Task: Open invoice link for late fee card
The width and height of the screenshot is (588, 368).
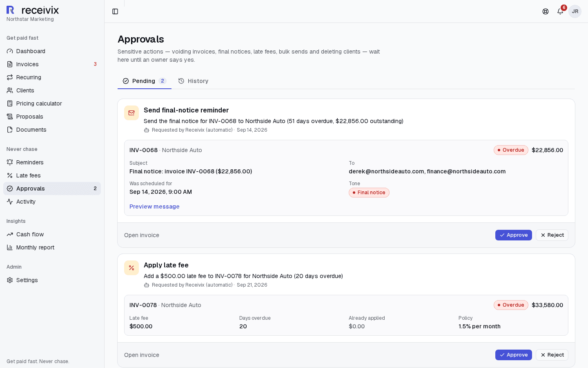Action: pyautogui.click(x=142, y=355)
